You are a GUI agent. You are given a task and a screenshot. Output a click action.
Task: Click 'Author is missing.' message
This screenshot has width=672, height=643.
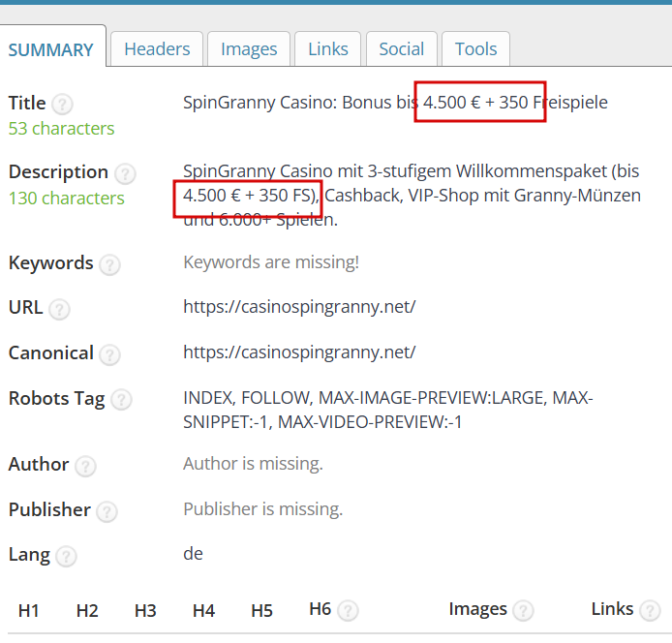coord(253,464)
